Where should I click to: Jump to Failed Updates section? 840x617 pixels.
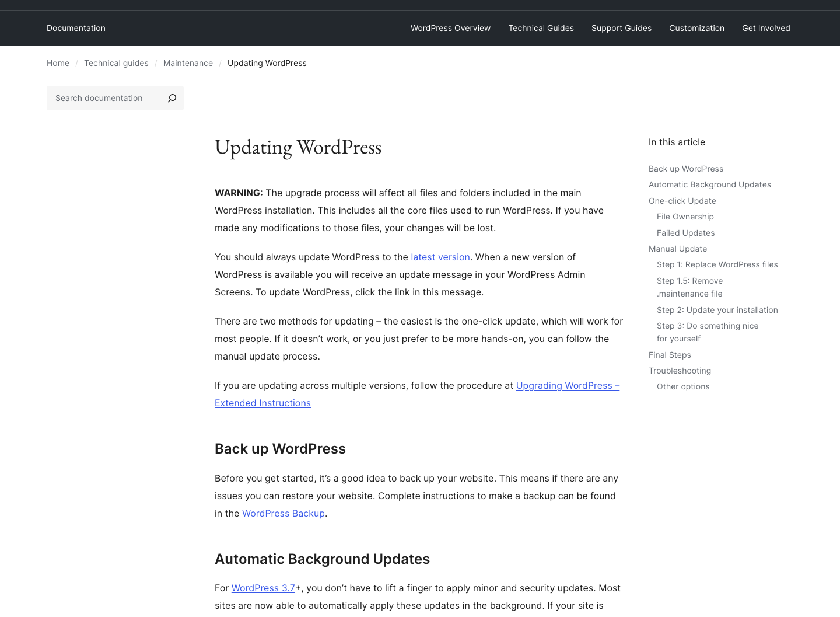(686, 233)
